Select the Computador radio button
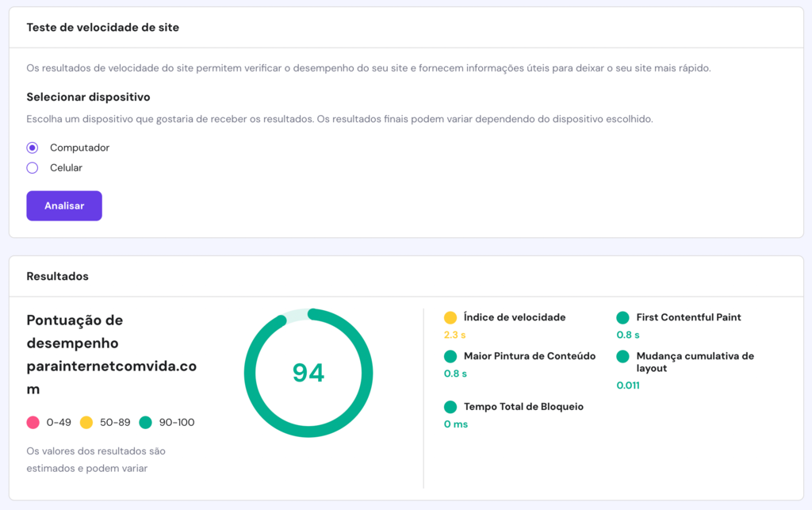812x510 pixels. [x=32, y=148]
